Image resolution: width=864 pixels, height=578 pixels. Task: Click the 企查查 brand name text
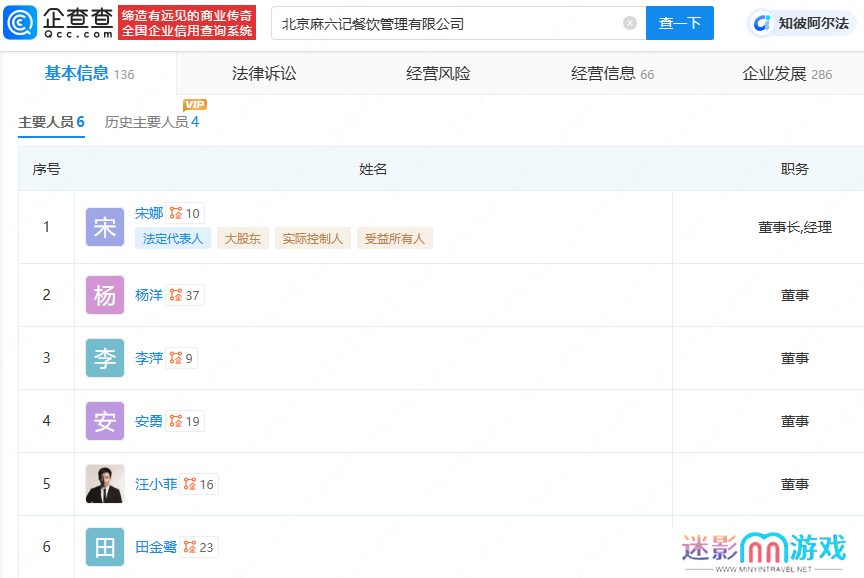point(78,18)
